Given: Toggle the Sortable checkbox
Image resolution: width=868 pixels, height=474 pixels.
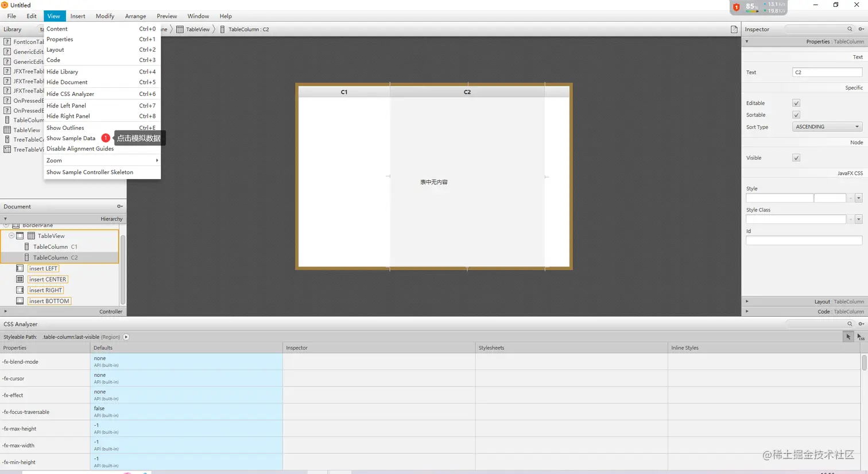Looking at the screenshot, I should point(796,115).
